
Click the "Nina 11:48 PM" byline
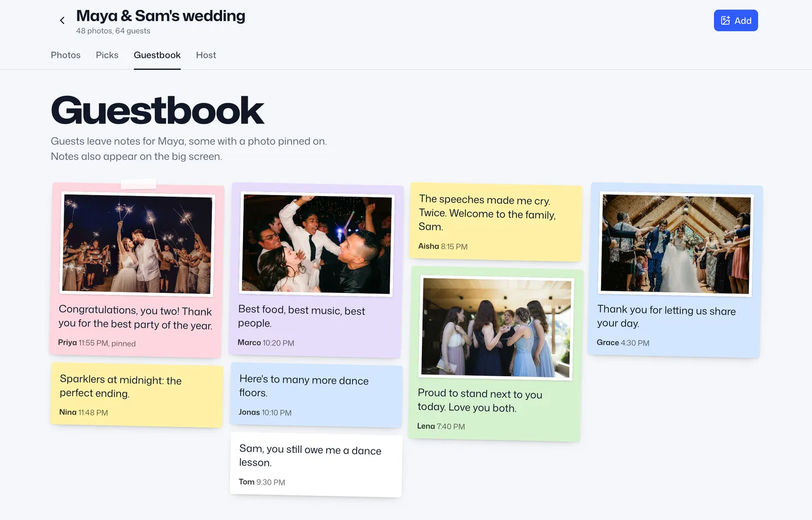tap(83, 412)
